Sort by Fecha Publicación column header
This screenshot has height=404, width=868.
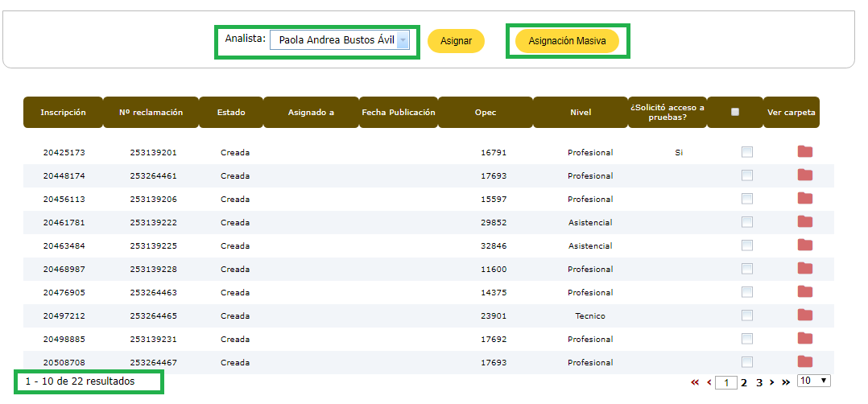point(399,113)
